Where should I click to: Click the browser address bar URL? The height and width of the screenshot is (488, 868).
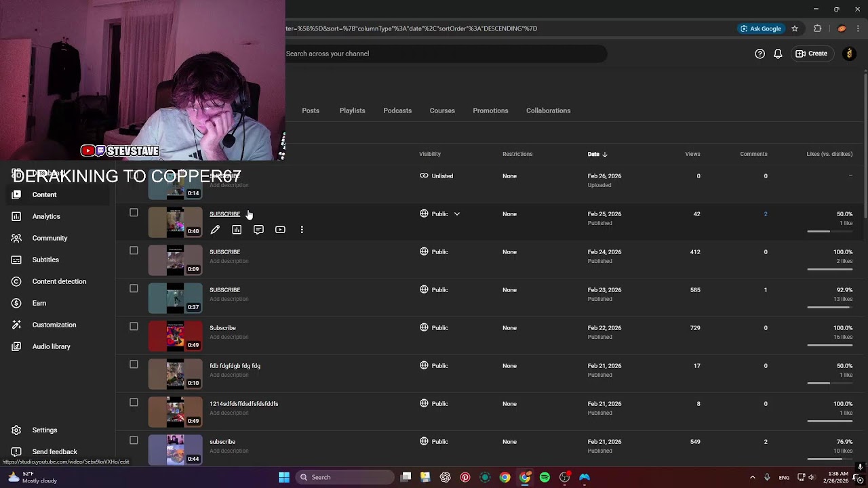click(x=412, y=28)
